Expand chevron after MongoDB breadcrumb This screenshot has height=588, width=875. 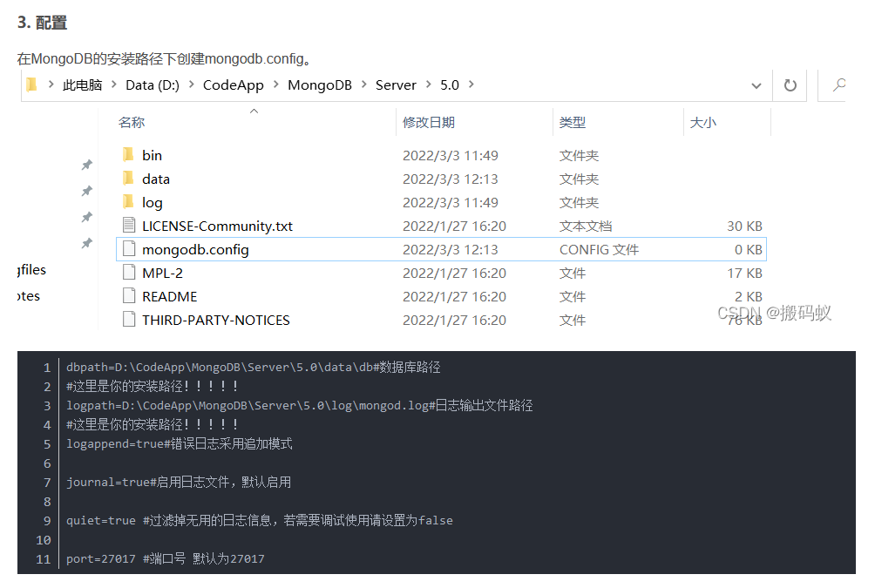pyautogui.click(x=363, y=84)
